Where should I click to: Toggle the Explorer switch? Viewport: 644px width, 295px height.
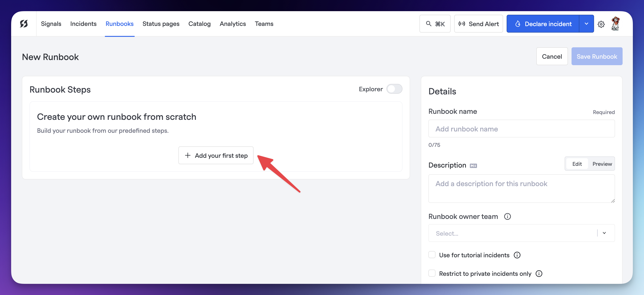[x=394, y=89]
